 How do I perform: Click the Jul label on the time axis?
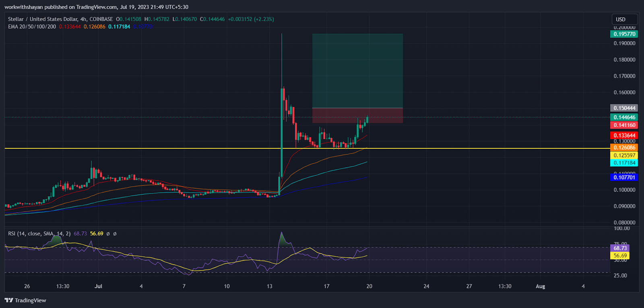pos(98,286)
